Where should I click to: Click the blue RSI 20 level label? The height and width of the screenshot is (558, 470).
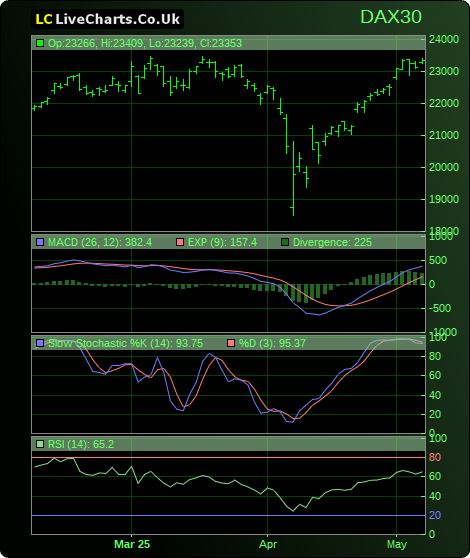(435, 515)
